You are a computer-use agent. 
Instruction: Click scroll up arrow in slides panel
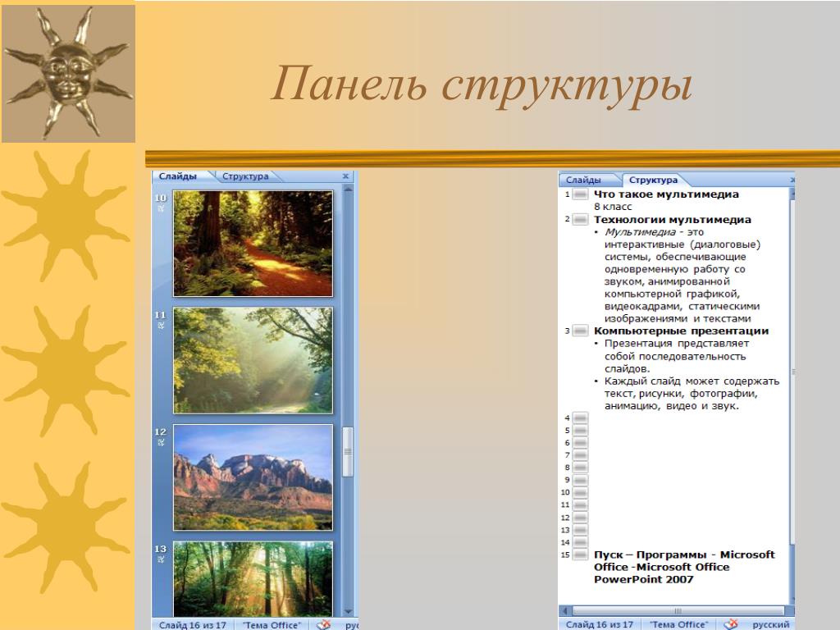point(348,189)
